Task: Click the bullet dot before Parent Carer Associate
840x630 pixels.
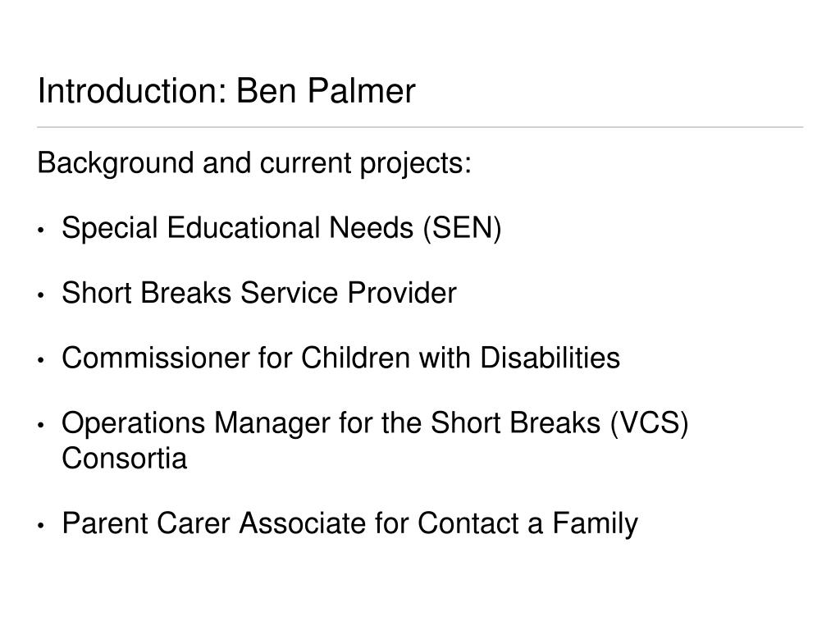Action: (x=41, y=526)
